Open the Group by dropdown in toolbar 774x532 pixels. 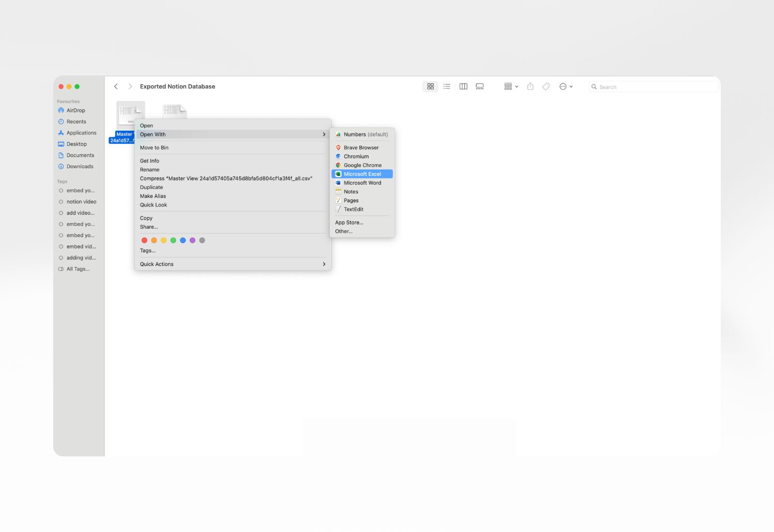point(511,87)
